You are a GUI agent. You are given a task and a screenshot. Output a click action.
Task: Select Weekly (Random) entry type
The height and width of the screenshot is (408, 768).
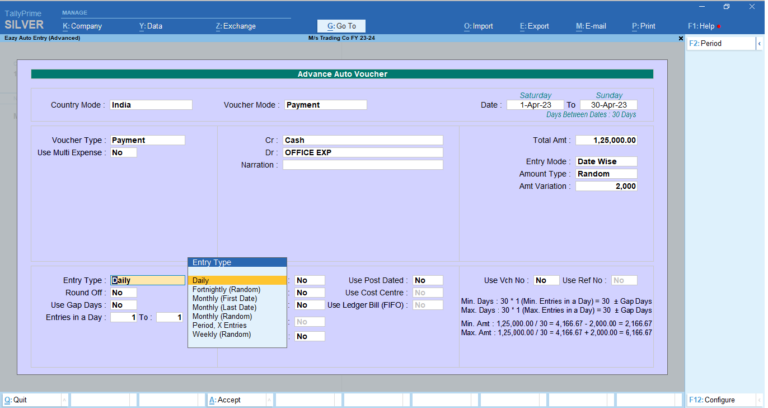tap(237, 335)
